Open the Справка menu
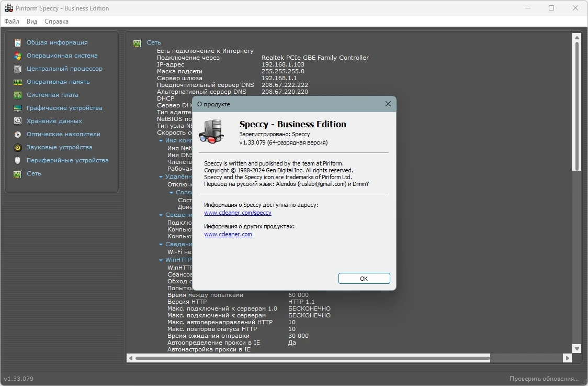Screen dimensions: 588x386 (56, 21)
